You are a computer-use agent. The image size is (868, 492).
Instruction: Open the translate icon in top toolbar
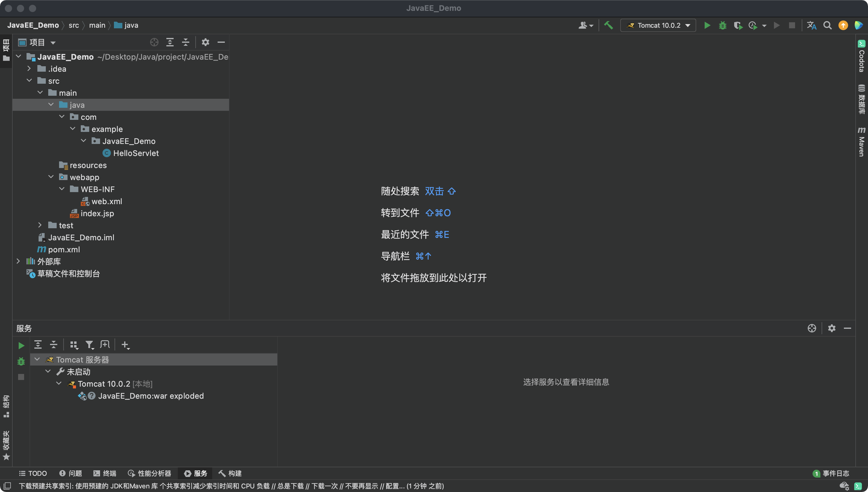(x=812, y=25)
